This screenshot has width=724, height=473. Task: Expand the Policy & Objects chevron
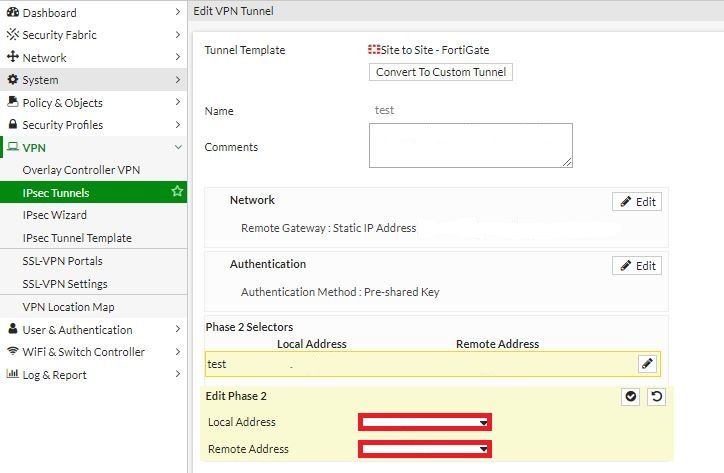coord(178,102)
